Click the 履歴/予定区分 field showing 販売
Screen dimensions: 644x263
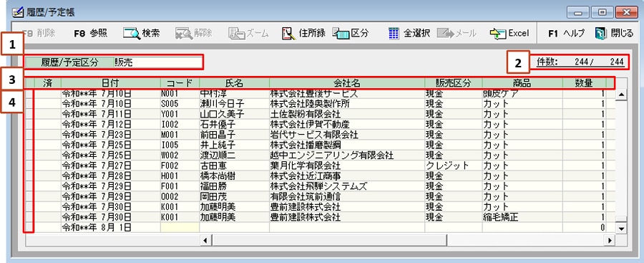(157, 62)
